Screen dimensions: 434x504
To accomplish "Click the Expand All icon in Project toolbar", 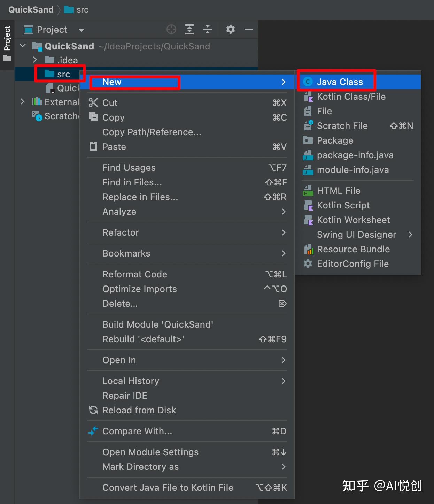I will coord(189,30).
